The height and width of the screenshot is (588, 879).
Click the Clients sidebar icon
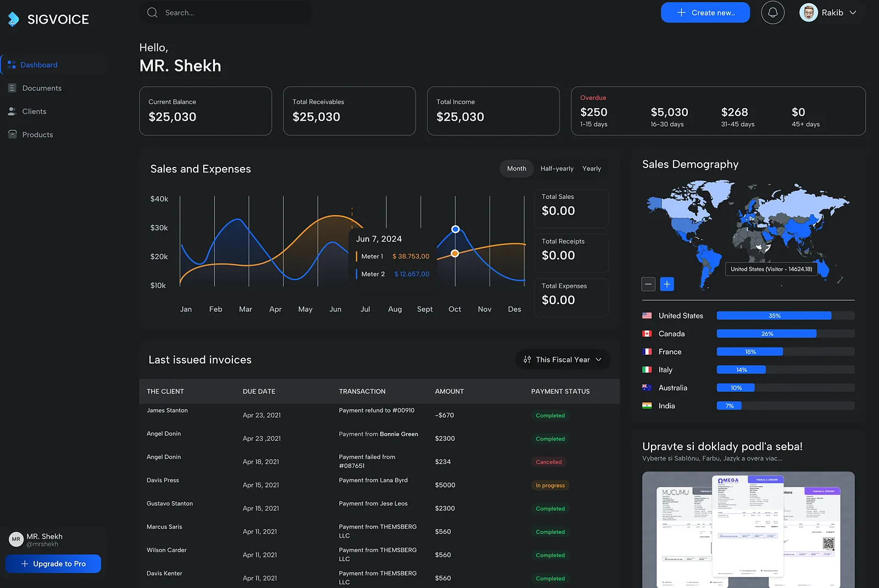tap(12, 111)
